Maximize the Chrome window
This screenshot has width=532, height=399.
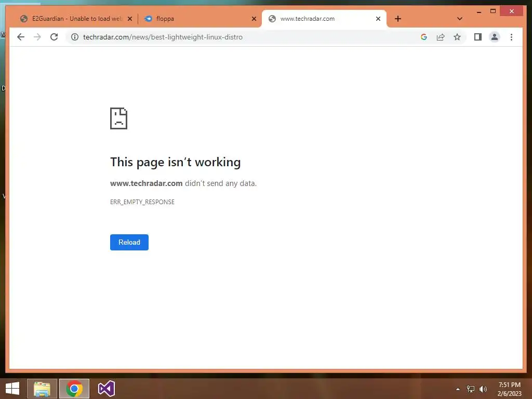point(493,11)
